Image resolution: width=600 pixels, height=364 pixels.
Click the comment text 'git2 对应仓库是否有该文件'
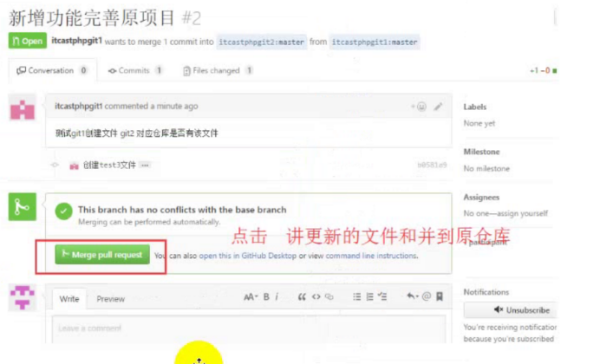click(x=169, y=133)
